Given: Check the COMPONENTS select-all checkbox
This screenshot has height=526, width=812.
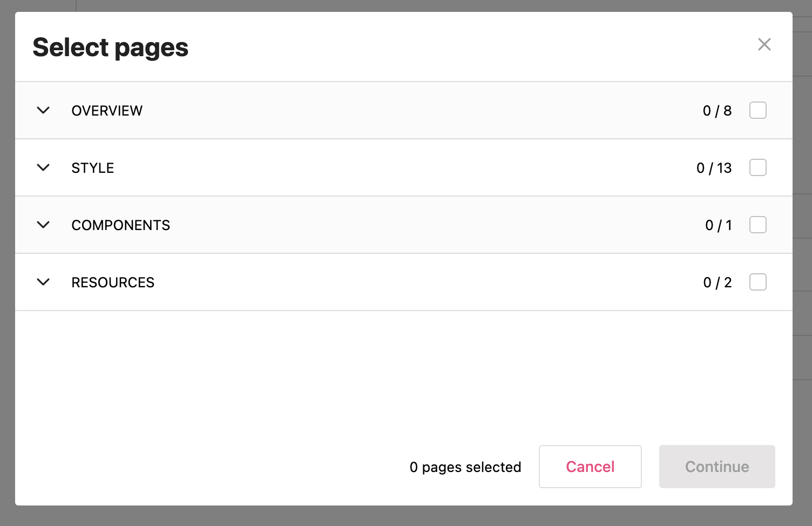Looking at the screenshot, I should tap(758, 225).
